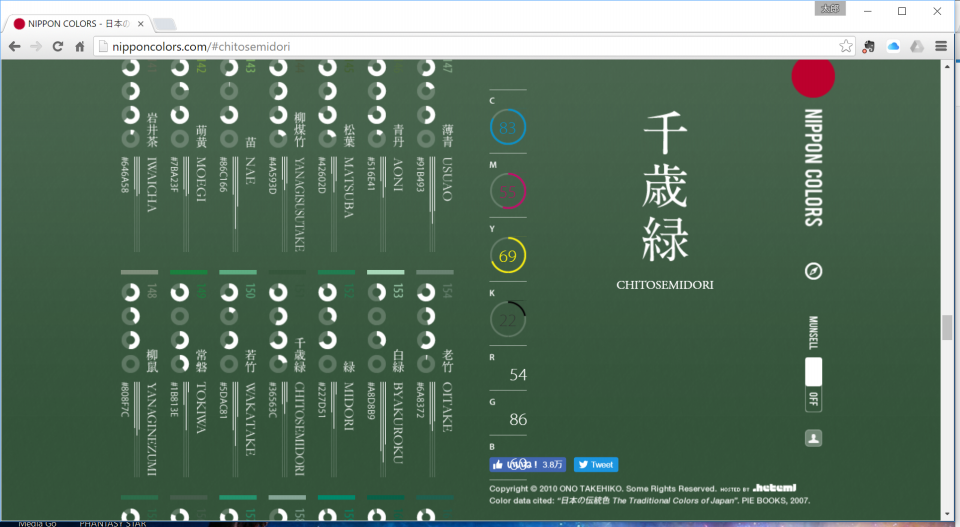Click the grey Drive extension icon
960x527 pixels.
click(x=917, y=47)
